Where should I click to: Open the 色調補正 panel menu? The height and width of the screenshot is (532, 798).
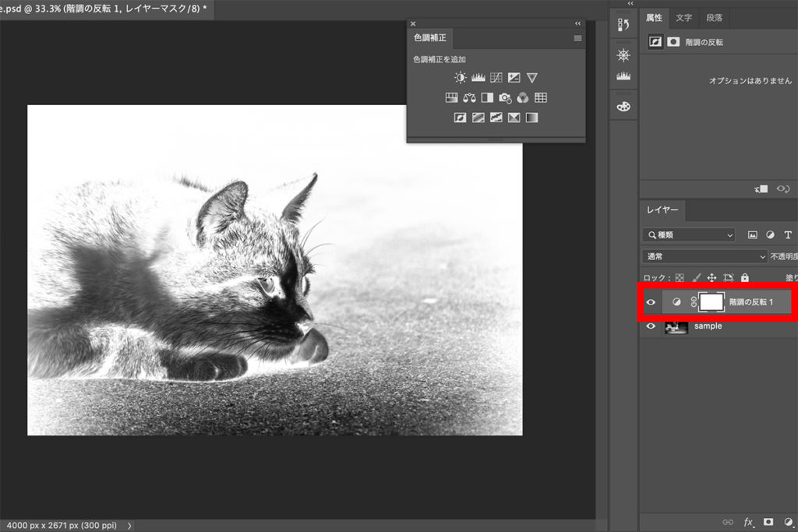tap(575, 37)
